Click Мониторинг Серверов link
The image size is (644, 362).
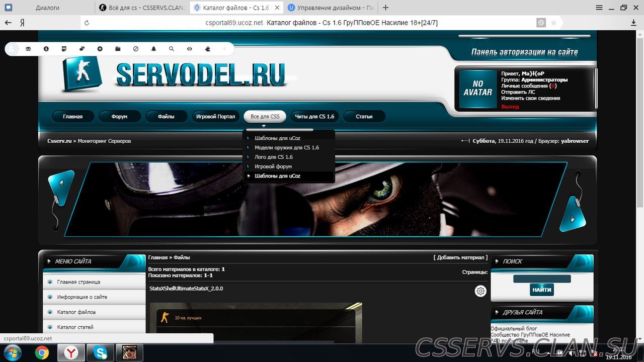(x=104, y=141)
